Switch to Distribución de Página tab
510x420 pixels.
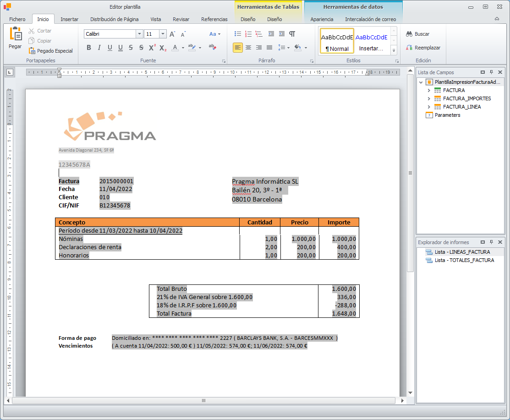point(114,19)
